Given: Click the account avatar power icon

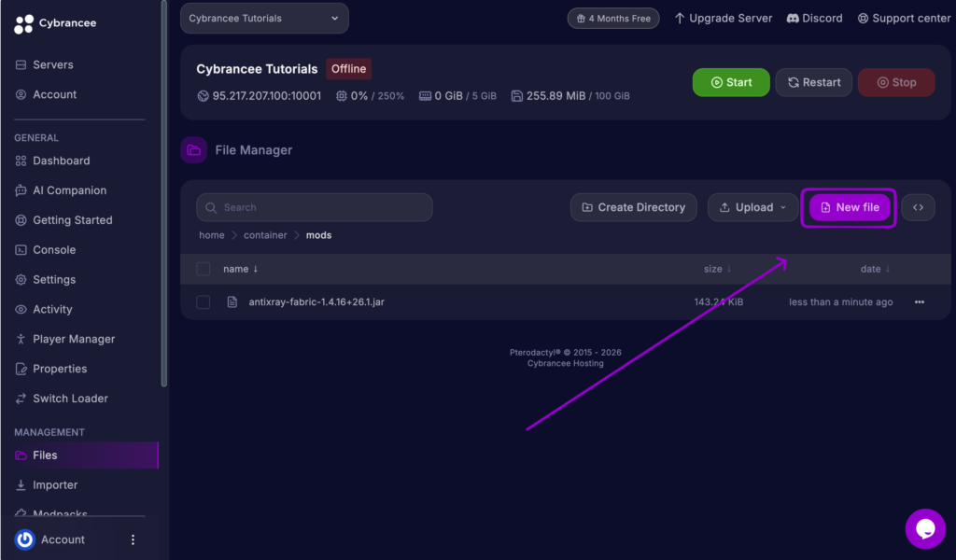Looking at the screenshot, I should [25, 539].
